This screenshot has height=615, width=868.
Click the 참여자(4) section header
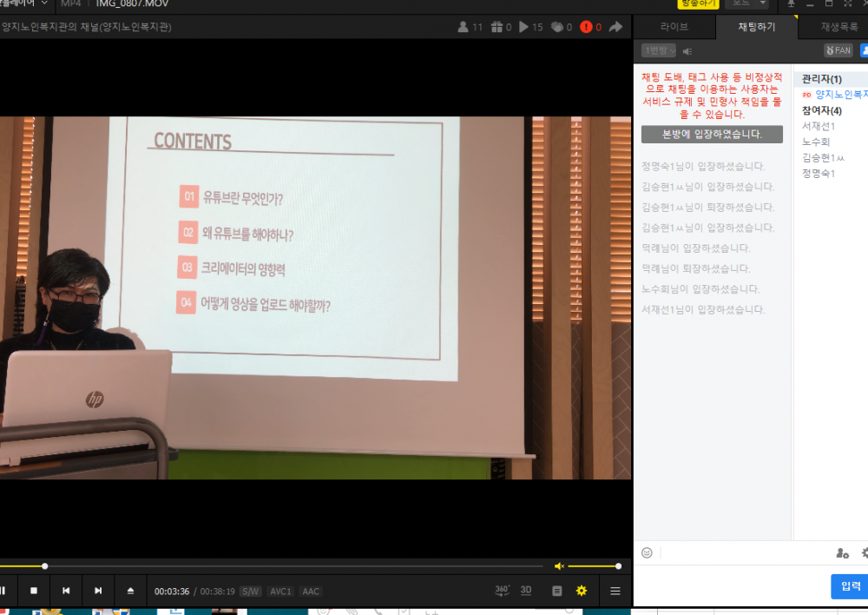(x=821, y=110)
